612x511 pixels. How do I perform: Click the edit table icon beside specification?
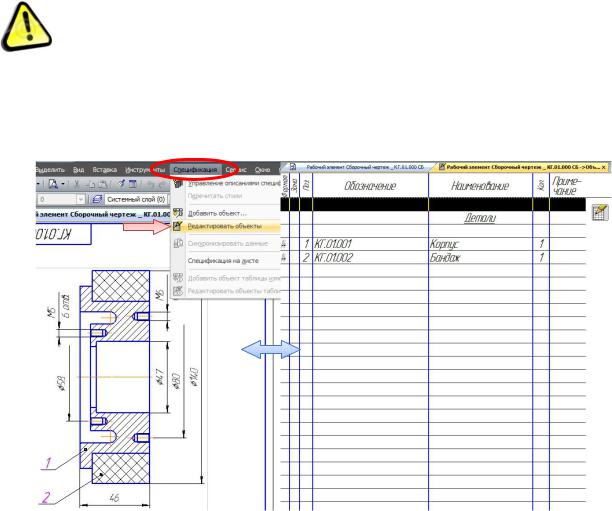[600, 212]
